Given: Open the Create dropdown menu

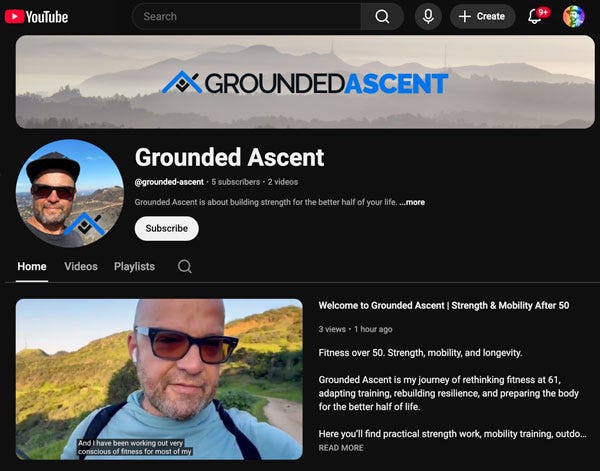Looking at the screenshot, I should point(483,16).
